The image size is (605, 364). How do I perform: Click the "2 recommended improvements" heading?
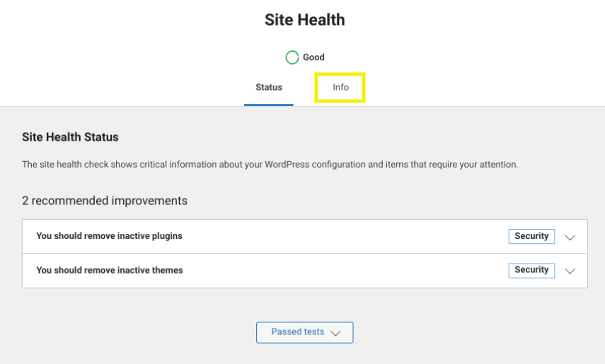pyautogui.click(x=105, y=201)
